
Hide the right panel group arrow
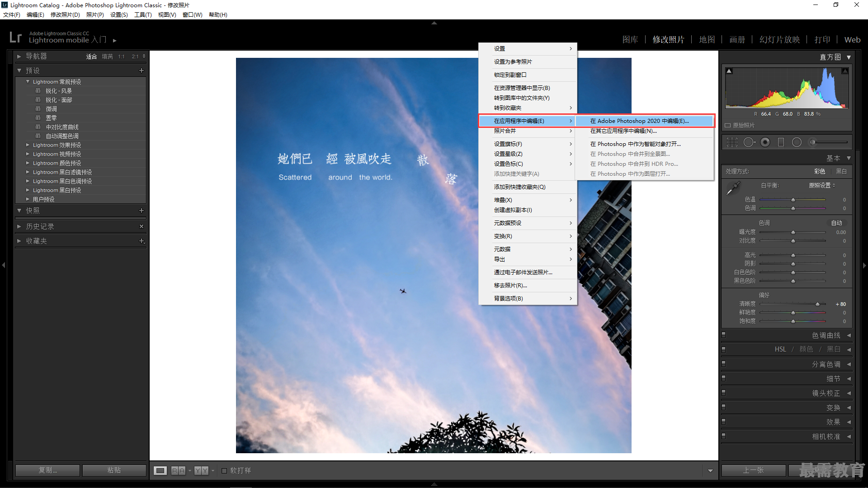coord(864,265)
